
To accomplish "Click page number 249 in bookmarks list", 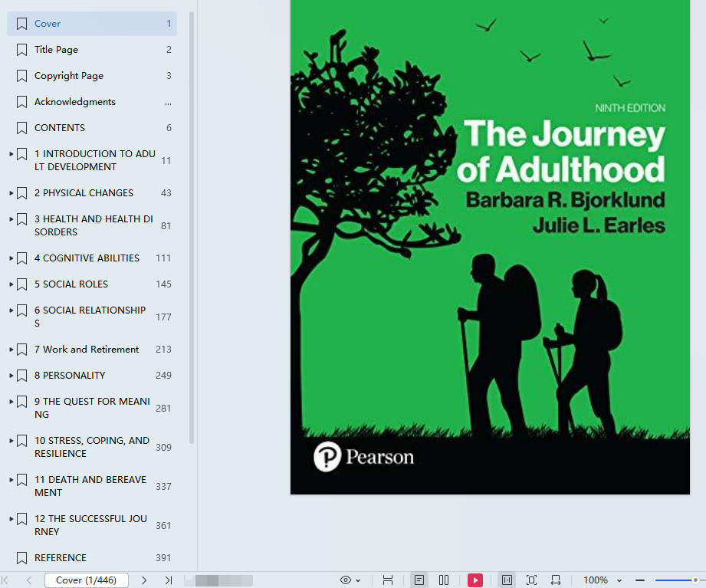I will tap(163, 376).
